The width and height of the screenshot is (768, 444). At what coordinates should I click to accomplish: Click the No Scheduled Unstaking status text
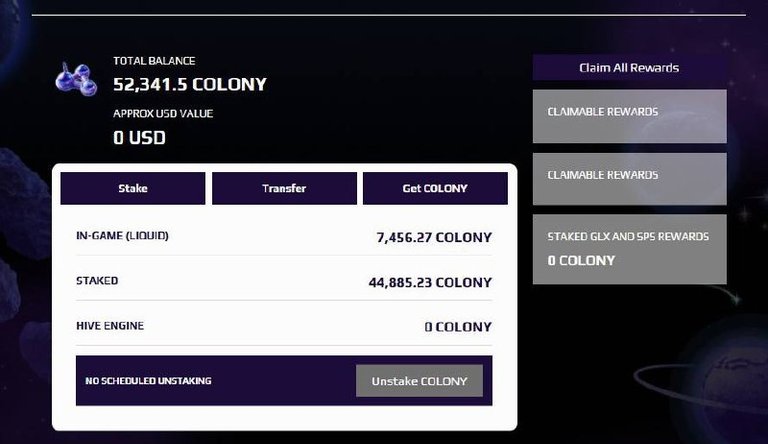click(x=148, y=381)
